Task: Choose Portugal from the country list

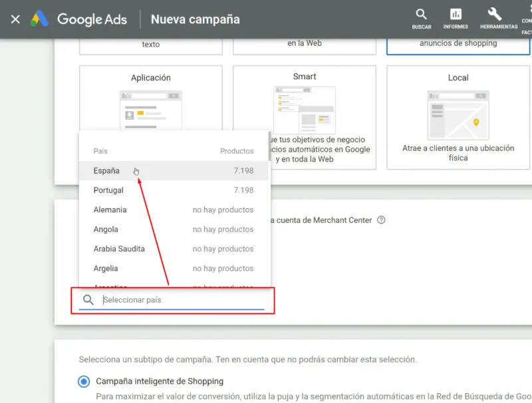Action: pos(174,190)
